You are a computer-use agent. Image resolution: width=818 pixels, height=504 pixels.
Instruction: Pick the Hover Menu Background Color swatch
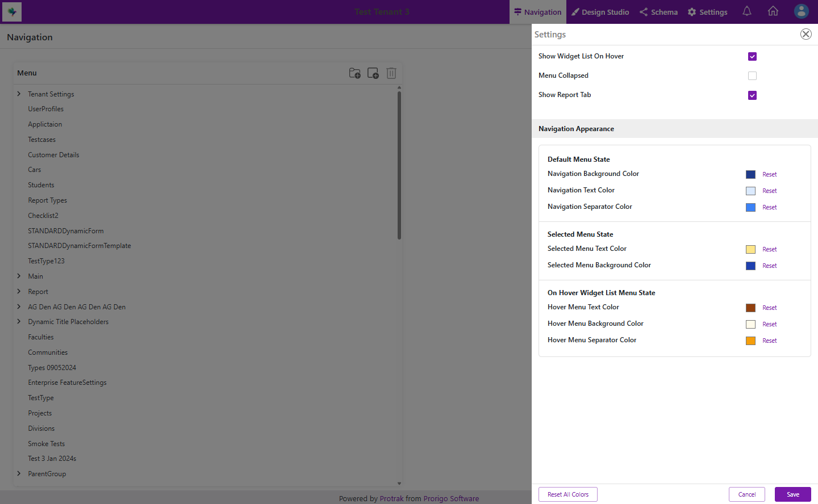point(750,324)
